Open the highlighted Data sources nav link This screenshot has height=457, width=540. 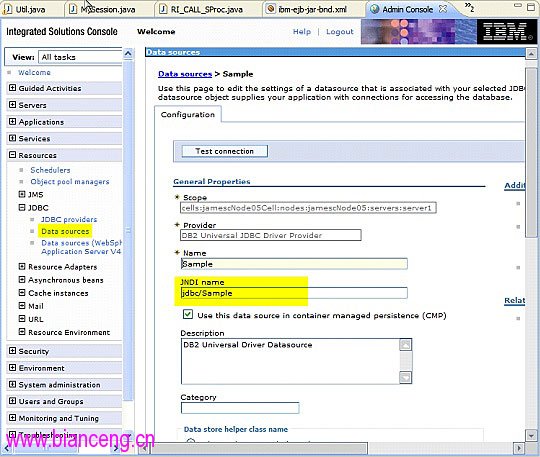(x=65, y=231)
